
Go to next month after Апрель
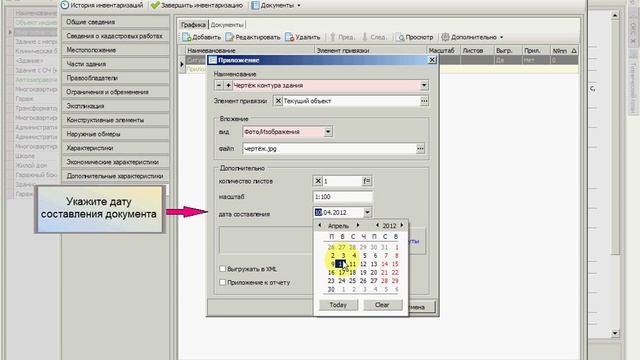pos(358,225)
